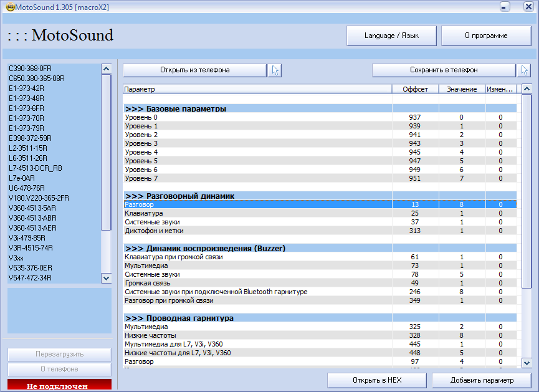Click the Значение column header

(462, 89)
